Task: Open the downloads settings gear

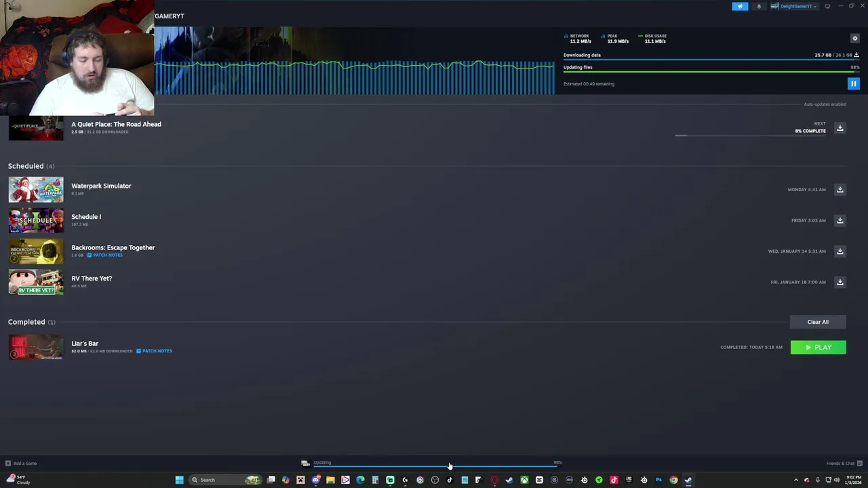Action: (x=854, y=39)
